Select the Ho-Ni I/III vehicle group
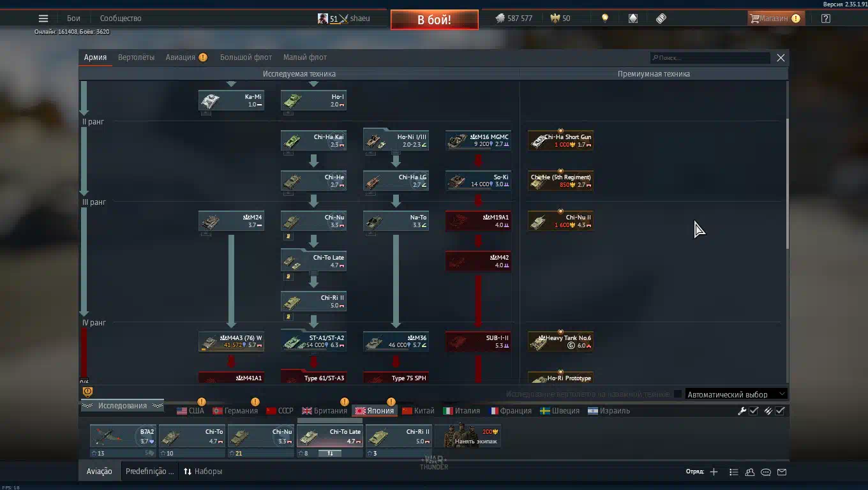The width and height of the screenshot is (868, 490). click(x=396, y=140)
